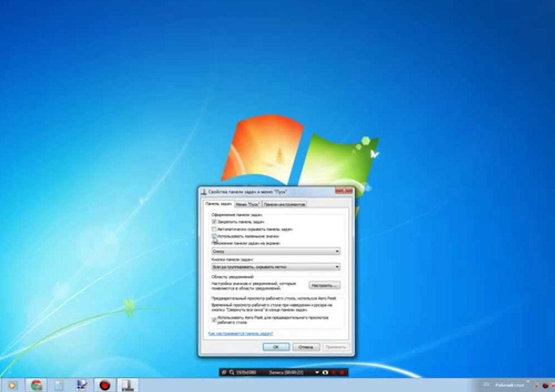Open the media player taskbar icon
Image resolution: width=555 pixels, height=392 pixels.
pos(12,385)
